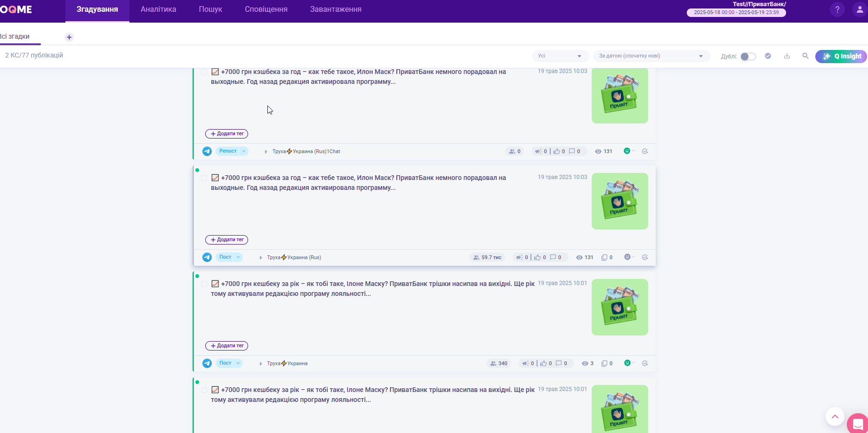Viewport: 868px width, 433px height.
Task: Open the Репост type dropdown arrow
Action: 244,151
